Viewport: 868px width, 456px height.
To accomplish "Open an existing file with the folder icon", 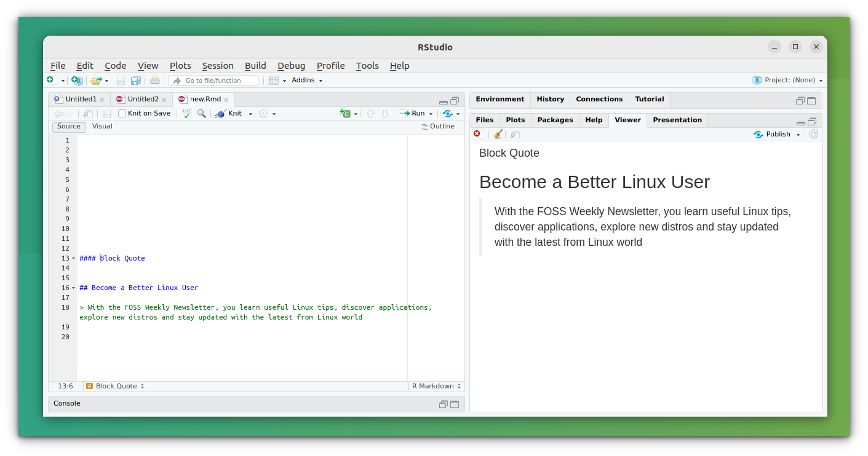I will point(95,80).
